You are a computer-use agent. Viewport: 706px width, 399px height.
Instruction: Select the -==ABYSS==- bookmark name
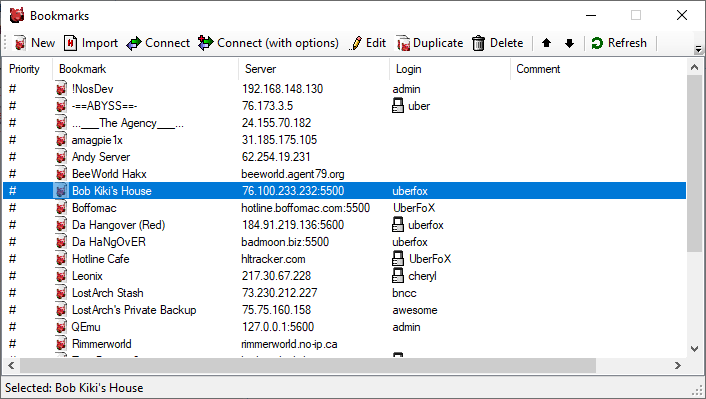(x=104, y=106)
